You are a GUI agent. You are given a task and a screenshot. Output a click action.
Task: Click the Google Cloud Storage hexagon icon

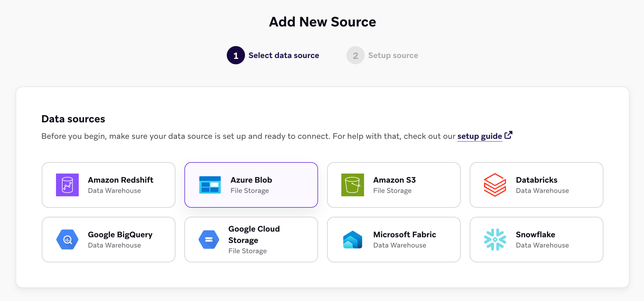pos(209,240)
